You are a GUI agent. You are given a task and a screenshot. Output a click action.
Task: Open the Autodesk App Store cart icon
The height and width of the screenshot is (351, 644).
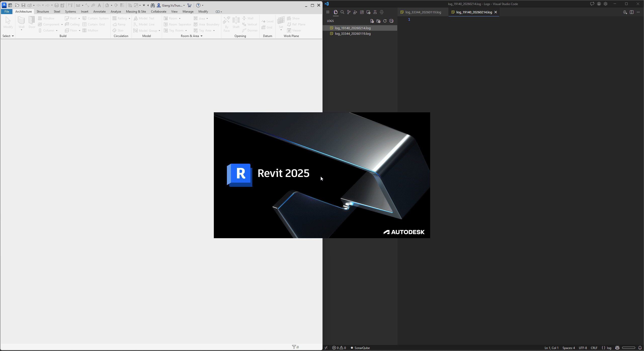click(189, 5)
